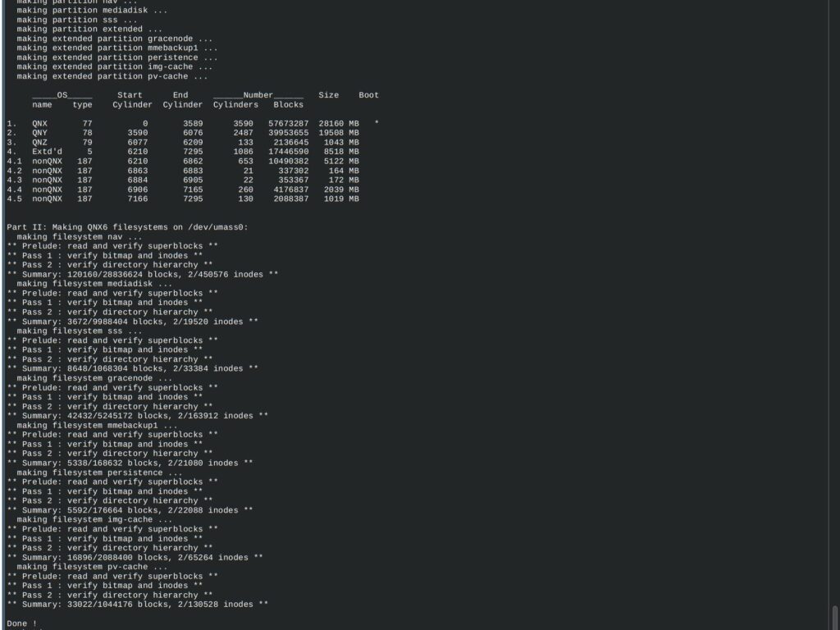The image size is (840, 630).
Task: Click the 'QNY' partition name in table
Action: click(x=39, y=133)
